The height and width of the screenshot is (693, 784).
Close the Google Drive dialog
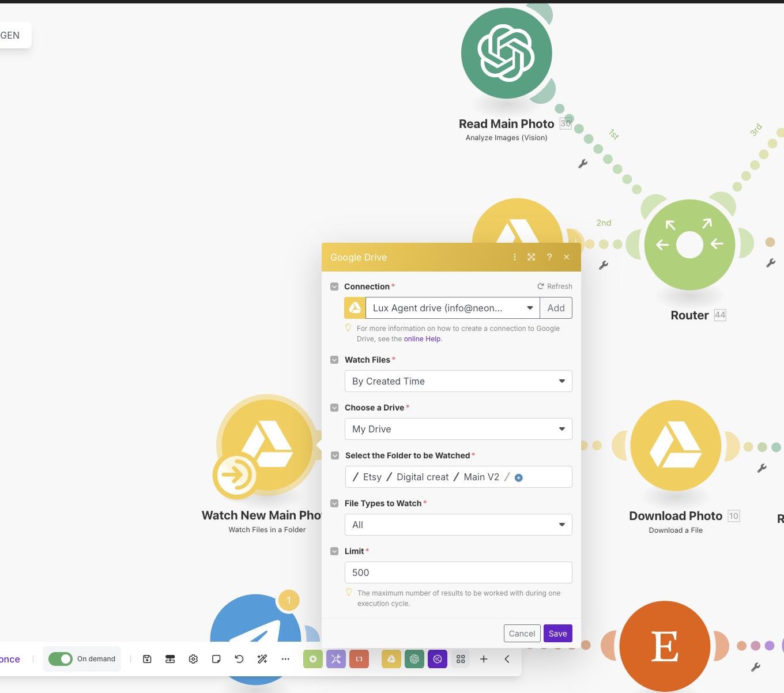coord(567,257)
